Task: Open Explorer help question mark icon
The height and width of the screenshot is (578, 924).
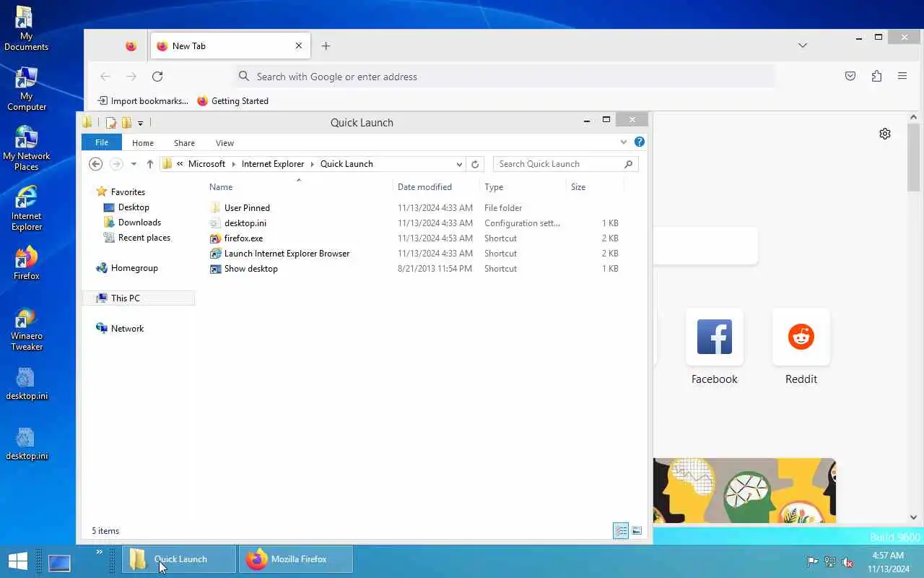Action: [640, 142]
